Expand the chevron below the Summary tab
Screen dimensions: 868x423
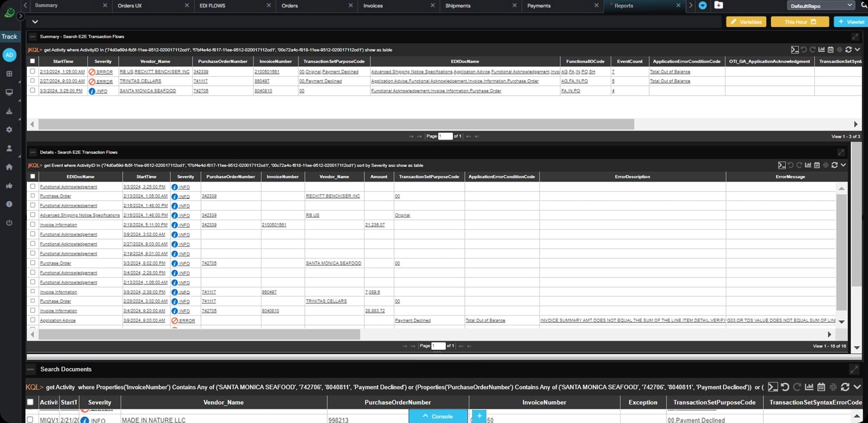35,22
